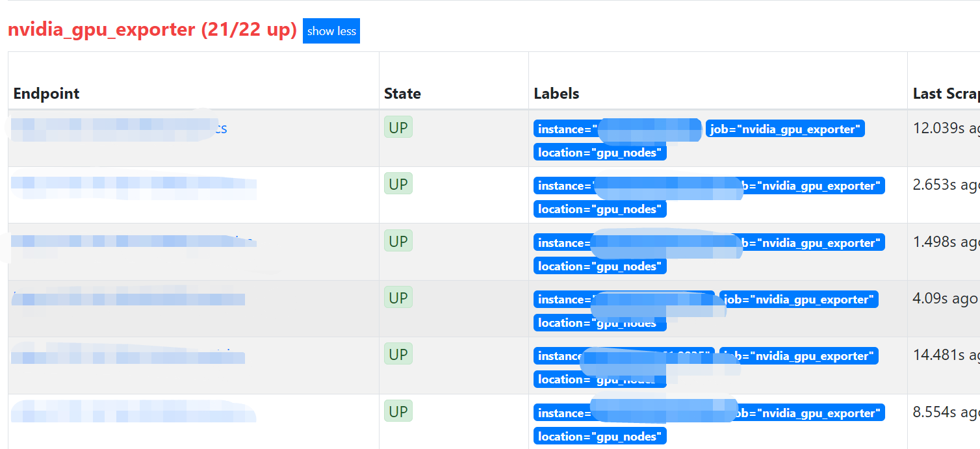Select the job label in the 4.09s row
980x449 pixels.
click(799, 300)
